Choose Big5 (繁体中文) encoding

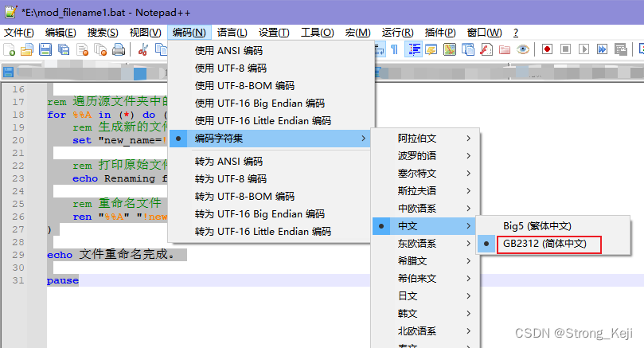coord(553,226)
